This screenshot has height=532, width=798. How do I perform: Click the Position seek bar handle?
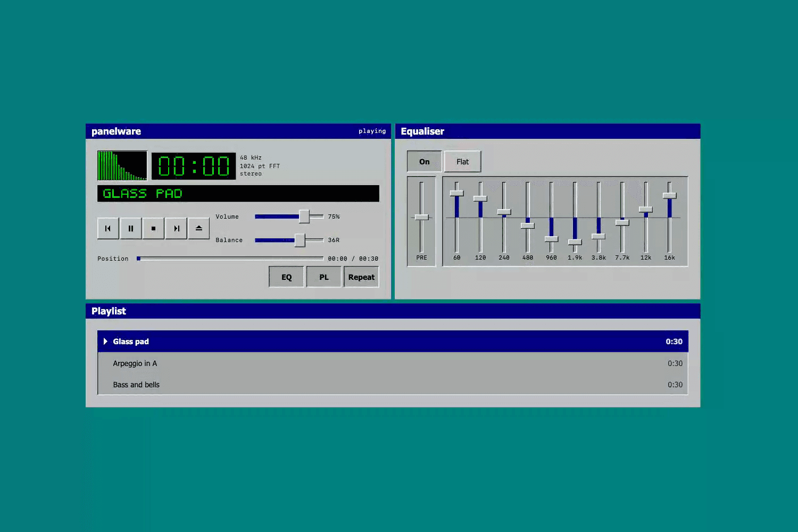click(139, 259)
